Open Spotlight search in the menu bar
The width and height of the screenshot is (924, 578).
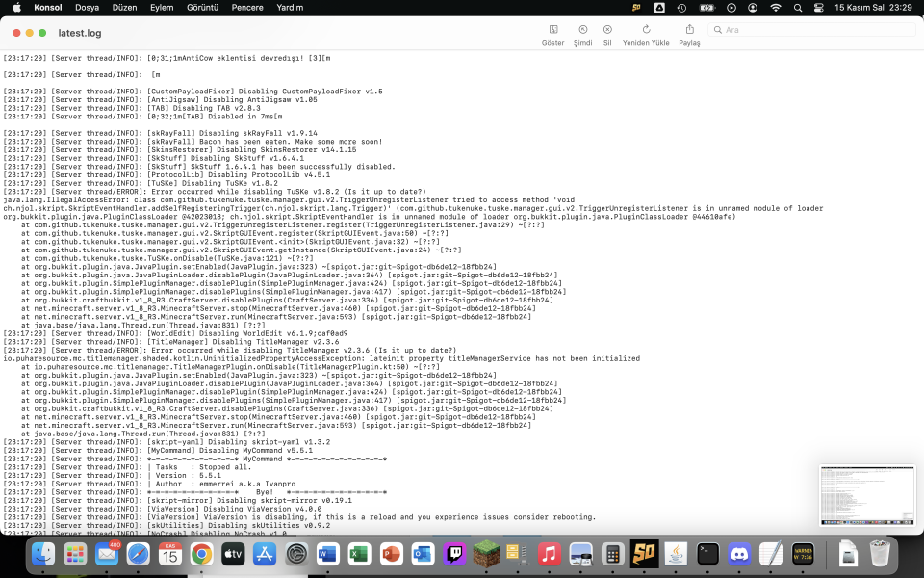(x=798, y=8)
